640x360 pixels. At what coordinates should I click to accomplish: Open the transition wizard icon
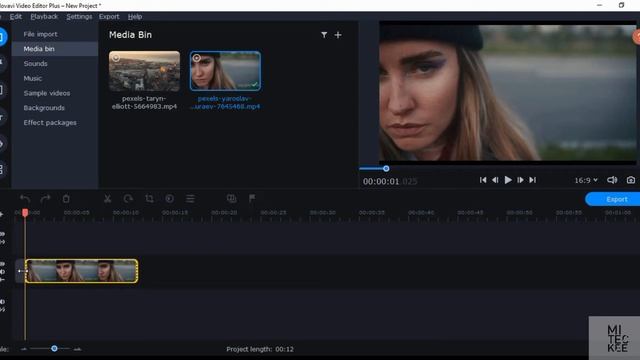231,199
